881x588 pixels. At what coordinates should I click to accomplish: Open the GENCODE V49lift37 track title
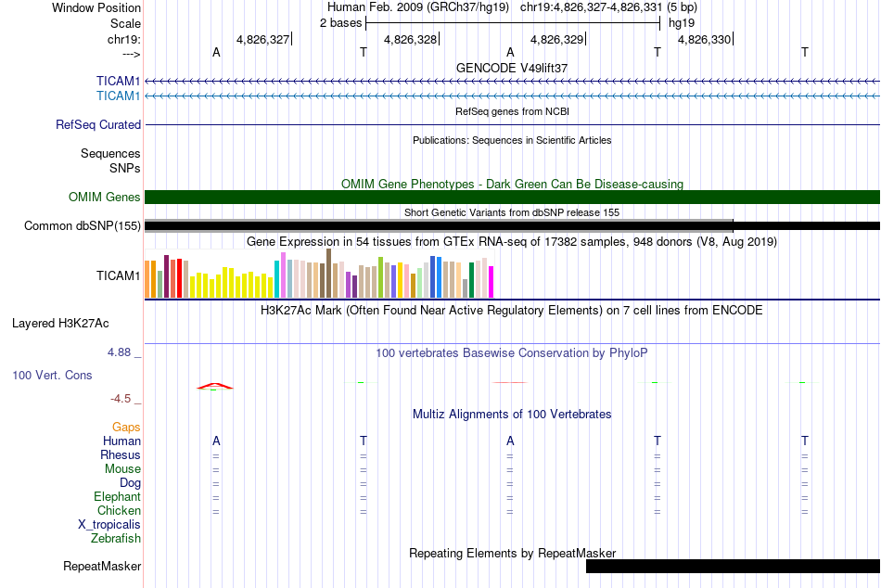512,68
